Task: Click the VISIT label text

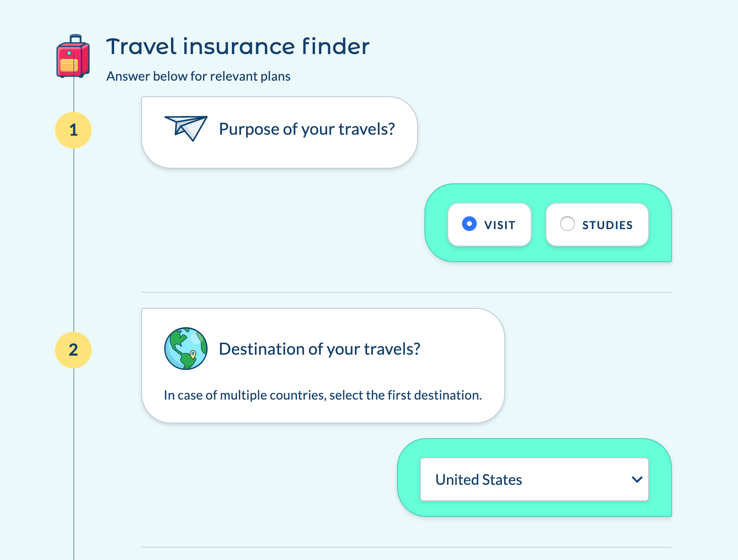Action: point(500,225)
